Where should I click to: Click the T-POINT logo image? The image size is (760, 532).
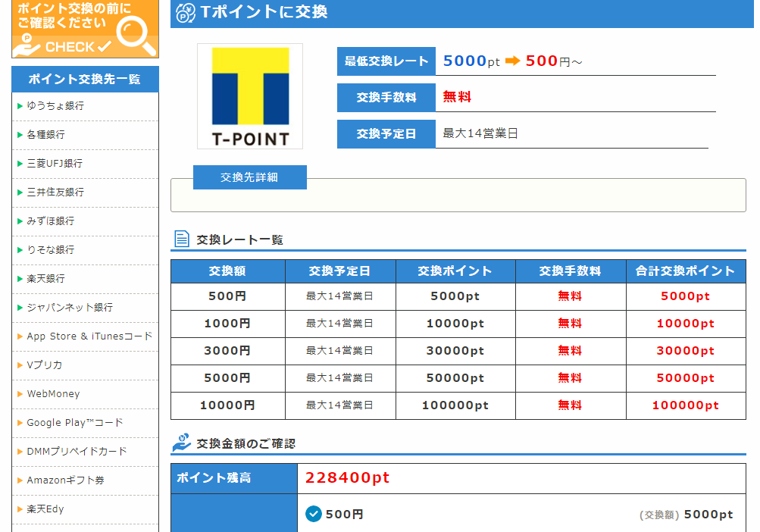point(250,96)
